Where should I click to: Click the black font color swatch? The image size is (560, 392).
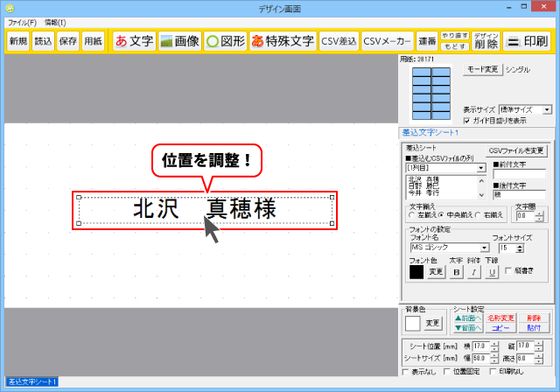(416, 272)
